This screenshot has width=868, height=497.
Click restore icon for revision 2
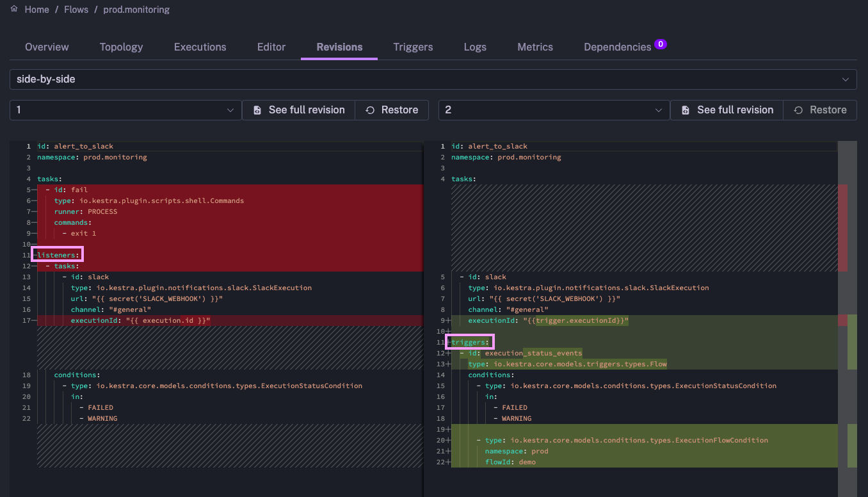coord(798,110)
